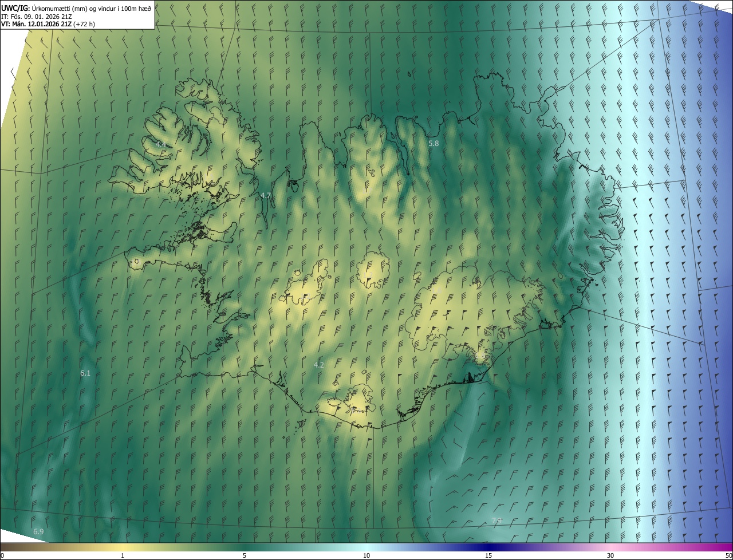The image size is (733, 560).
Task: Click the faint 7.9 value label on the map
Action: 496,520
